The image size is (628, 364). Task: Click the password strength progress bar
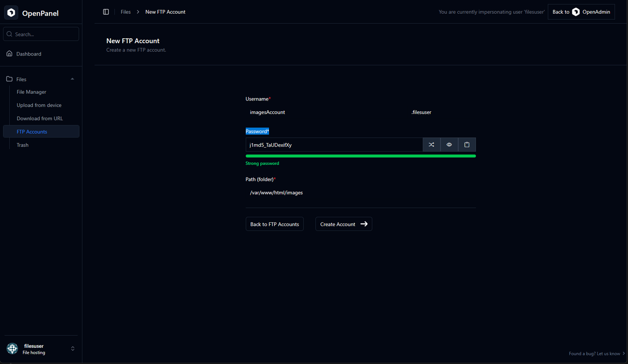pyautogui.click(x=361, y=156)
